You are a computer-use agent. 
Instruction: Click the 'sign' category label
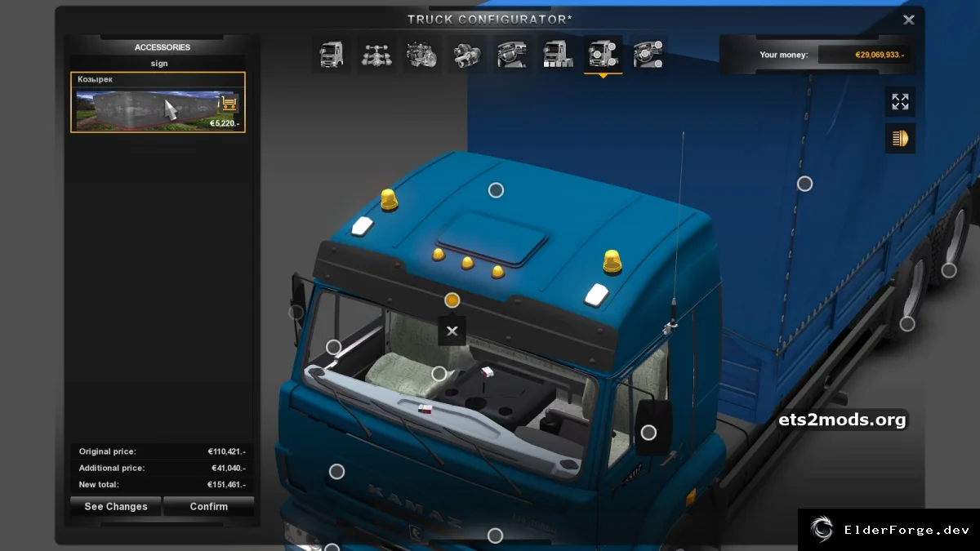pyautogui.click(x=159, y=63)
